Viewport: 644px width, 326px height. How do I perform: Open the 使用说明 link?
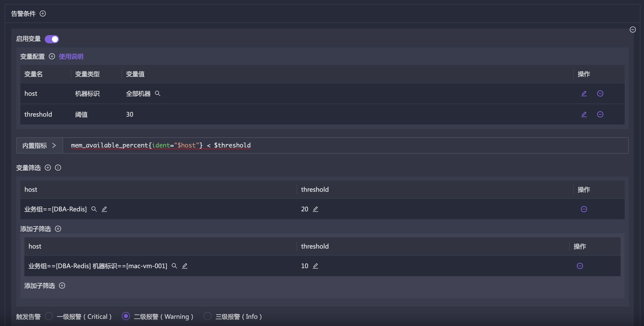71,56
